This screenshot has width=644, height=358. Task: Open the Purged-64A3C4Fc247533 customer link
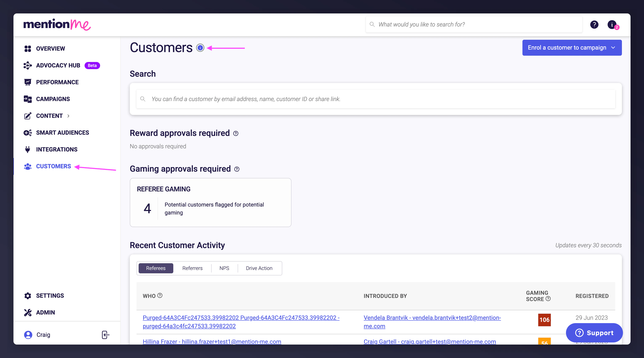[x=241, y=322]
